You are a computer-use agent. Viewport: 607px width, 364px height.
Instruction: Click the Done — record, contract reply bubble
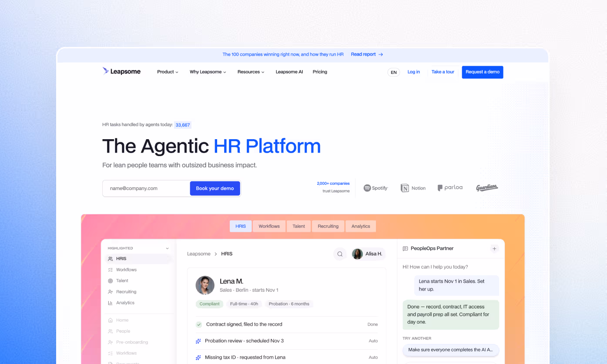pyautogui.click(x=451, y=314)
